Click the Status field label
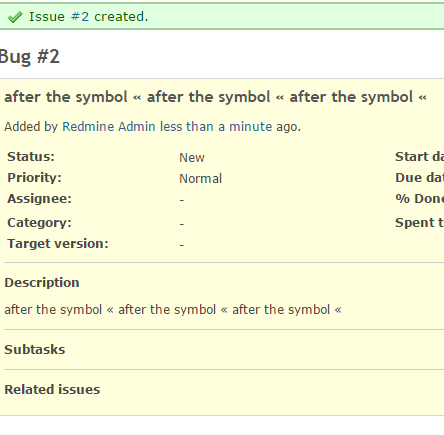444x435 pixels. coord(31,157)
